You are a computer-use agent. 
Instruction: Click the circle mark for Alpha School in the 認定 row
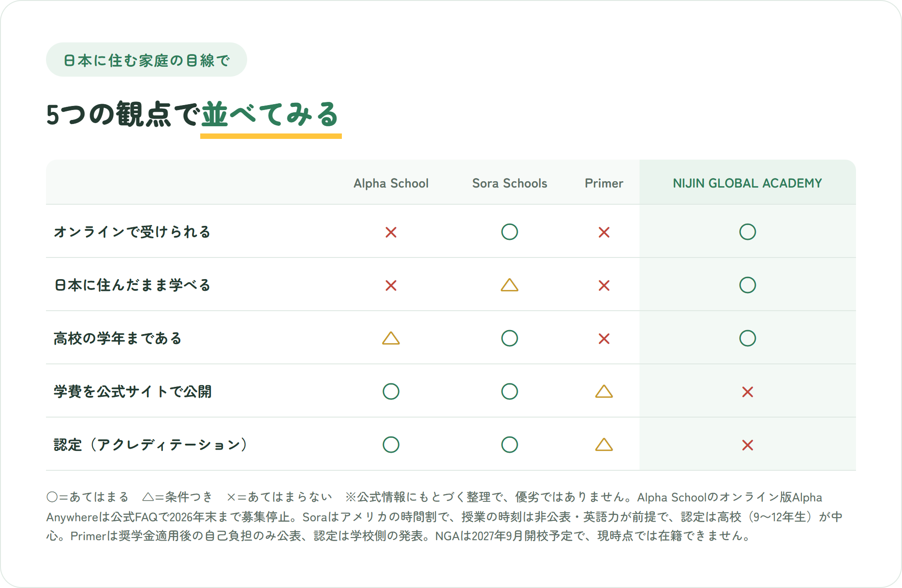coord(391,445)
